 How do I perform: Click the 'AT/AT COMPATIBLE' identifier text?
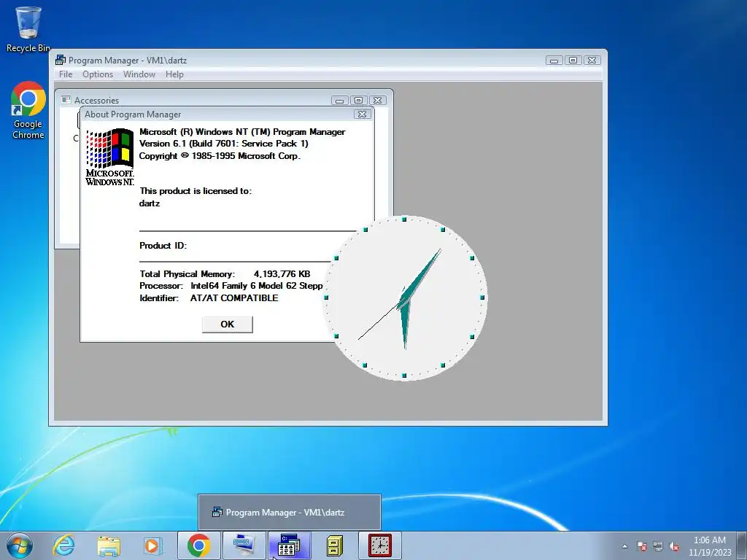pos(234,298)
